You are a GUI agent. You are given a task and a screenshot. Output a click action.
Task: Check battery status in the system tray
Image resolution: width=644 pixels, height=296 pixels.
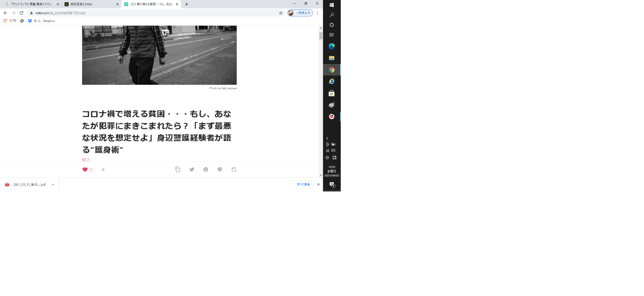pos(333,144)
